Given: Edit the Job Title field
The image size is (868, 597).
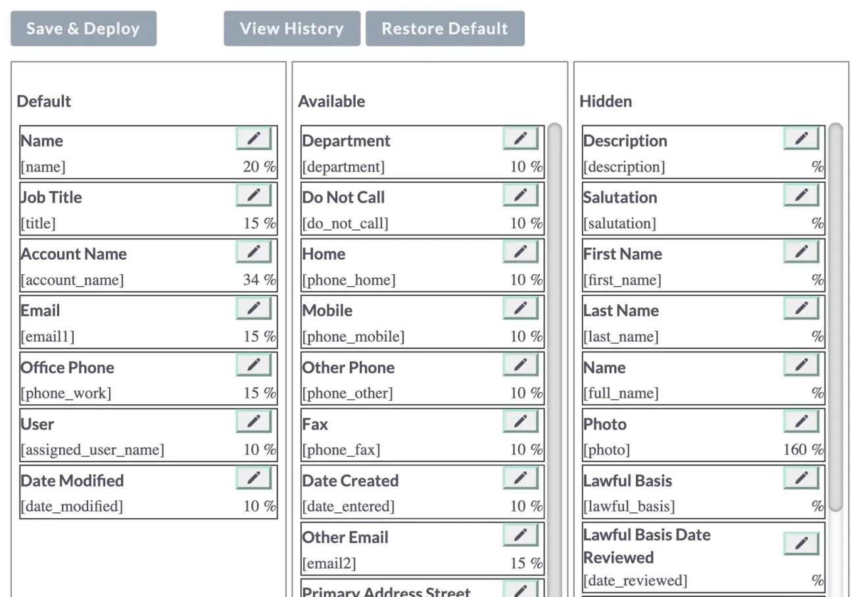Looking at the screenshot, I should (x=253, y=195).
